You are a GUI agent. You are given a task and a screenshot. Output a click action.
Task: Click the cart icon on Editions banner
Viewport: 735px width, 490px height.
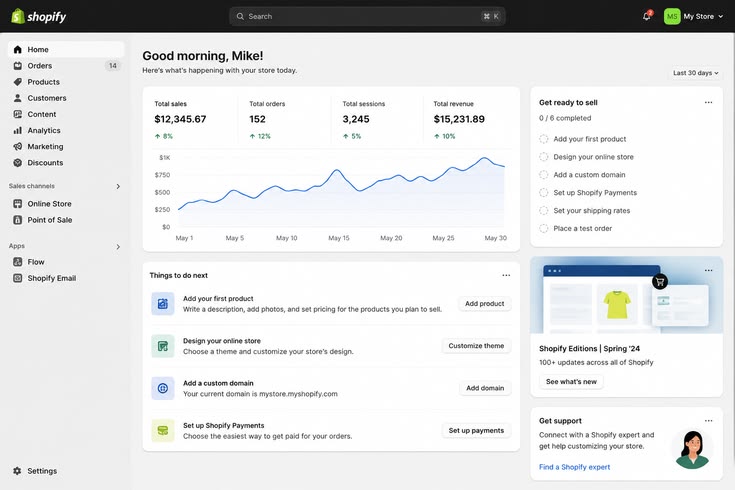[x=660, y=282]
